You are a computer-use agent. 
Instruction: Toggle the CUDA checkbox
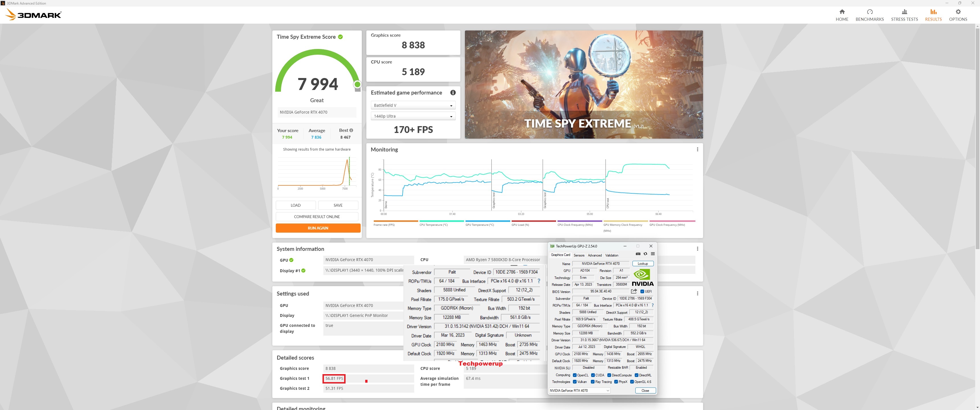point(593,375)
